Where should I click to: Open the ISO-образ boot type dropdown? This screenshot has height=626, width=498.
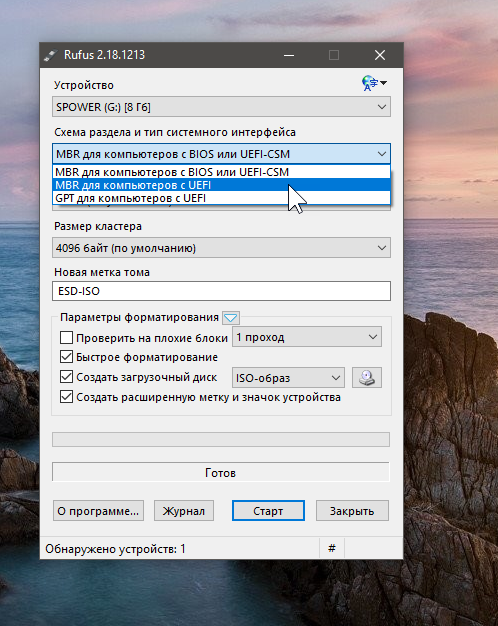pos(288,378)
